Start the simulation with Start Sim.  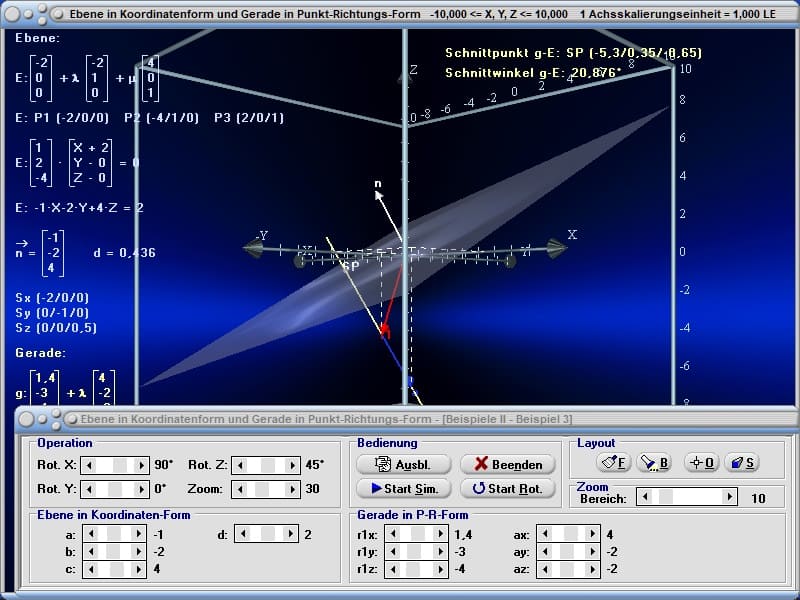[404, 488]
